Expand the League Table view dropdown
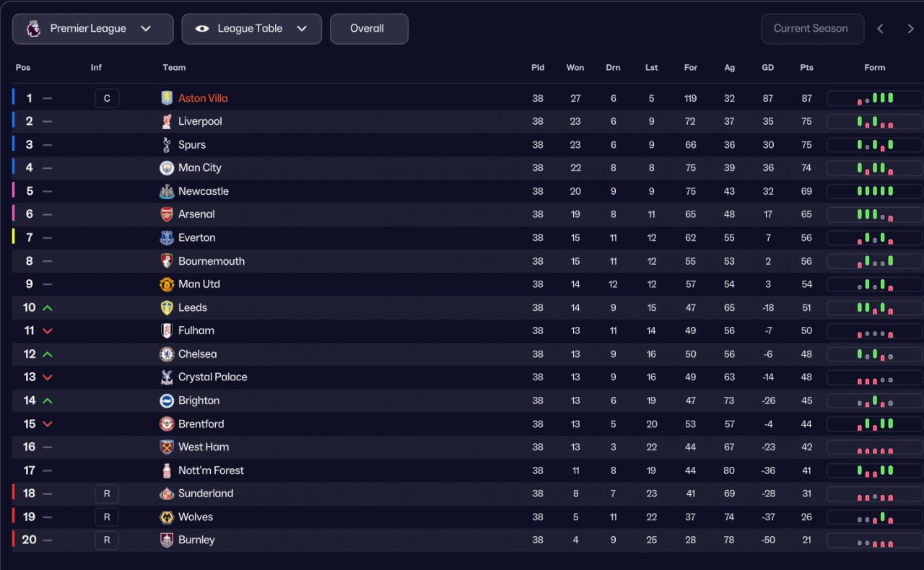Image resolution: width=924 pixels, height=570 pixels. click(251, 29)
